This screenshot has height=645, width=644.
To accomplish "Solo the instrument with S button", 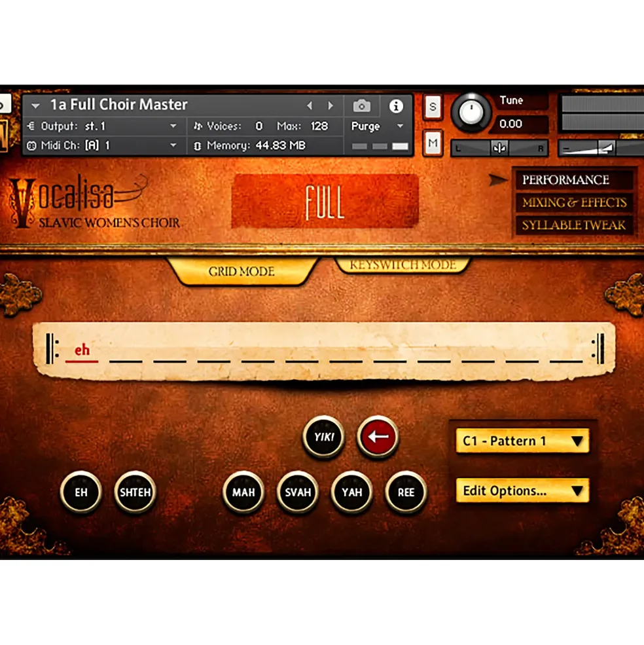I will click(433, 107).
